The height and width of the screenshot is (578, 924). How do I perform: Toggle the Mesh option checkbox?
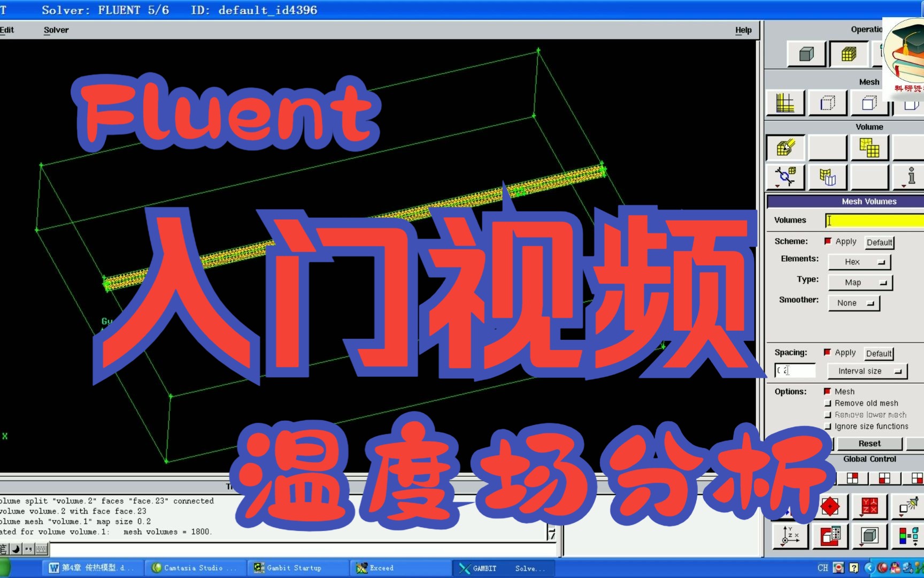tap(828, 391)
